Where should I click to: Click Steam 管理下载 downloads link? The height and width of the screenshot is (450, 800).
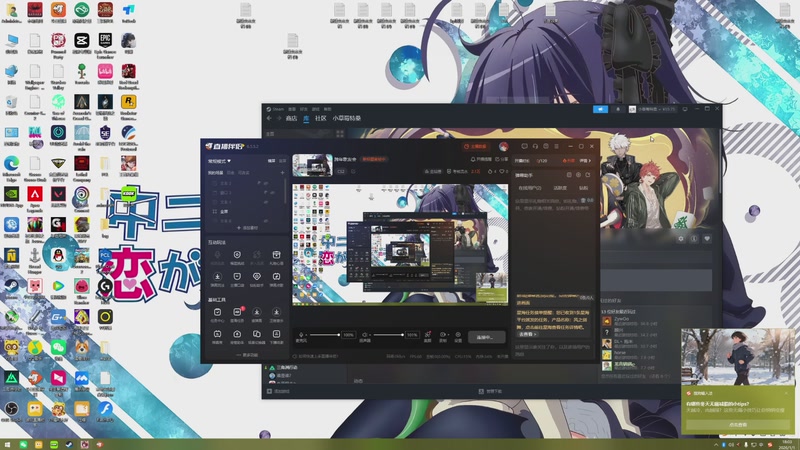click(x=490, y=391)
